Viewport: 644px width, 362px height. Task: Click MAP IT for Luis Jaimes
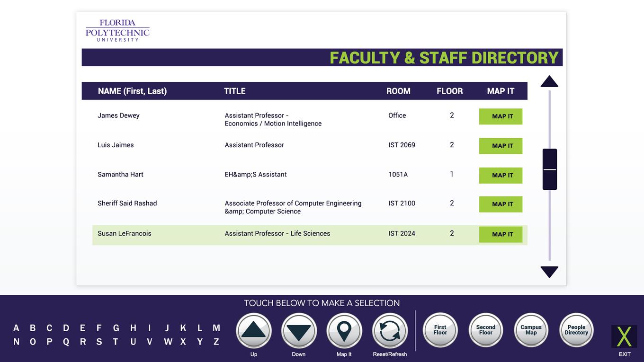tap(501, 146)
